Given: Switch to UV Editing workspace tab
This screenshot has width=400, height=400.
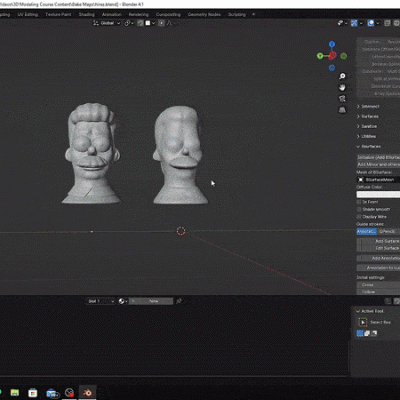Looking at the screenshot, I should tap(28, 14).
